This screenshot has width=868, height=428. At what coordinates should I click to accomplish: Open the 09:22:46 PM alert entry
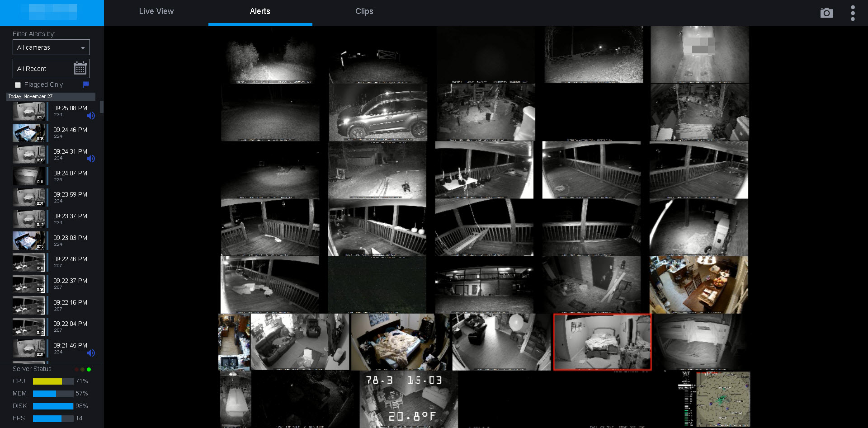(70, 262)
